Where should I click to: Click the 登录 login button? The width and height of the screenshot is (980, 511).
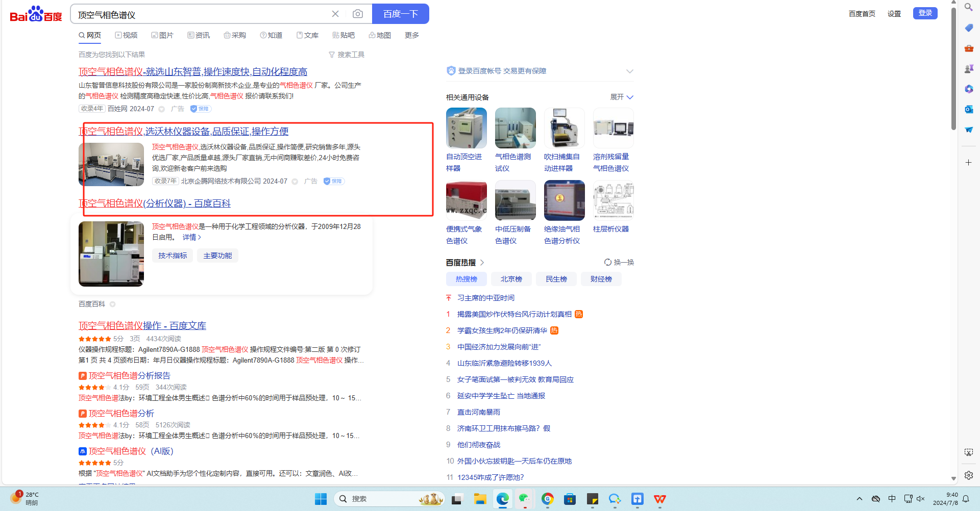pyautogui.click(x=925, y=13)
